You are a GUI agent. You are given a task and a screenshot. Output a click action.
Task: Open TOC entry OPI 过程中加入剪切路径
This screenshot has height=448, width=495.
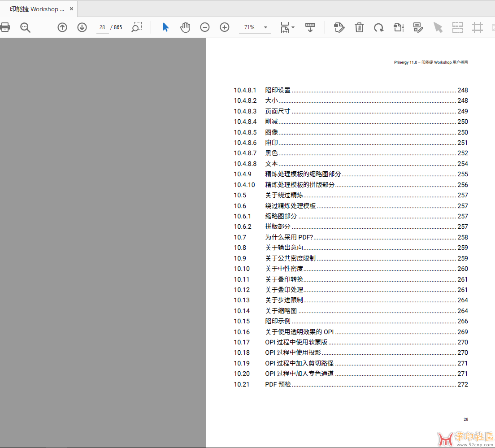tap(351, 363)
